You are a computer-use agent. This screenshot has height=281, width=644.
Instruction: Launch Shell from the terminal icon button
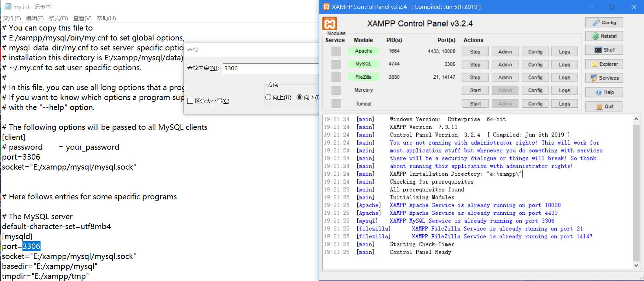604,50
